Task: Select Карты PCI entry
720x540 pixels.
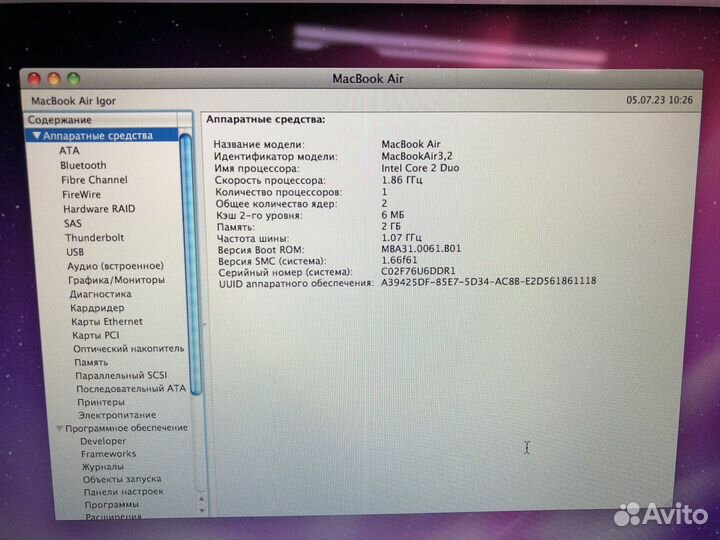Action: click(96, 336)
